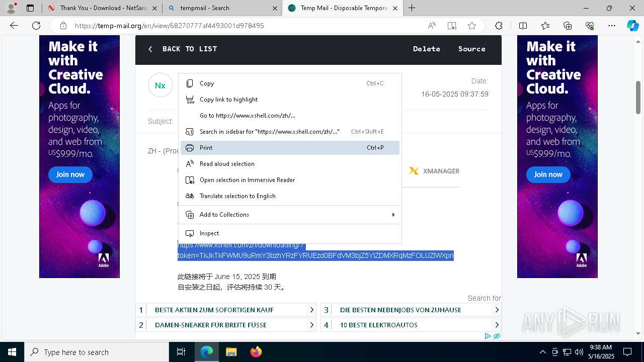Open the Windows Start menu
This screenshot has width=644, height=362.
(12, 352)
